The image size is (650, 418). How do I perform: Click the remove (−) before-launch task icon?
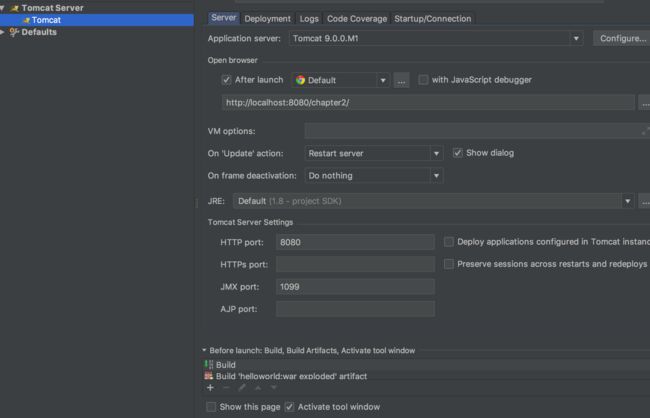pyautogui.click(x=226, y=388)
